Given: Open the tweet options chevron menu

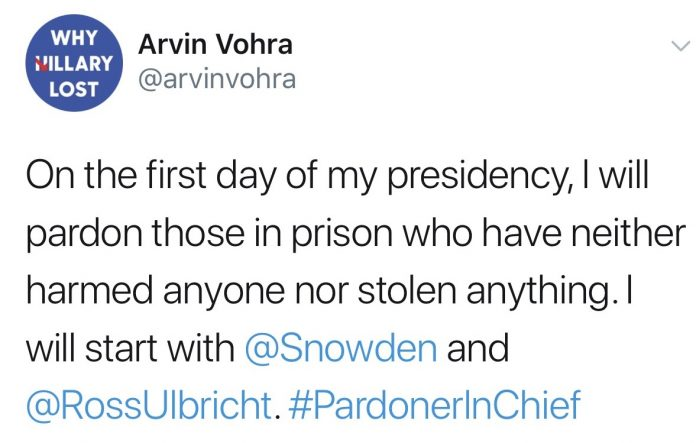Looking at the screenshot, I should coord(680,46).
